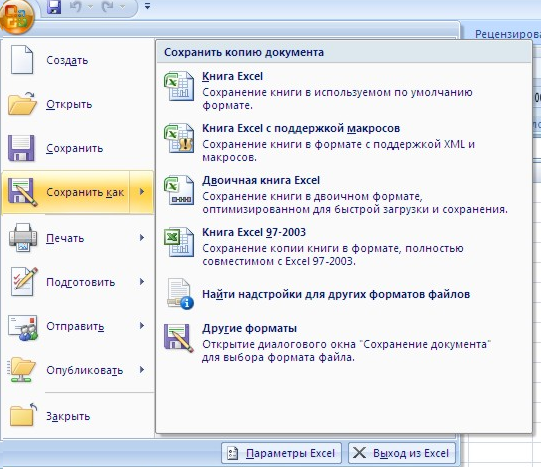Click the X icon on Выход из Excel

pos(359,453)
